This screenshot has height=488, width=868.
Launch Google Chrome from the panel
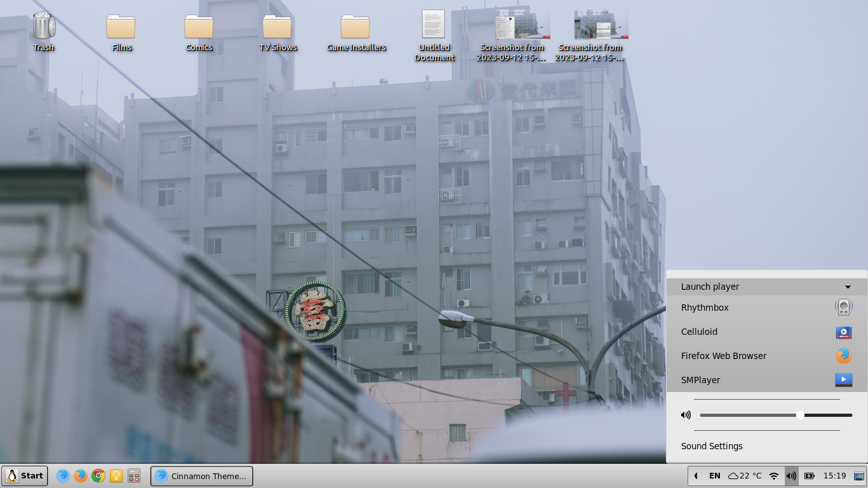pos(98,475)
